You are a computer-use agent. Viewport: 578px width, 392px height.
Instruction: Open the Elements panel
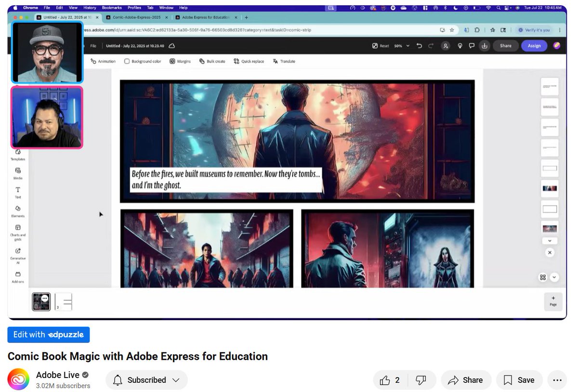coord(18,211)
